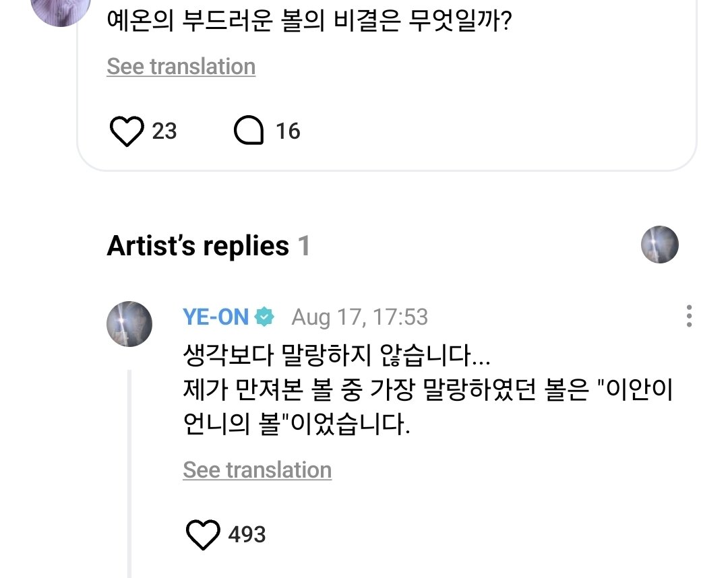See translation of the original post
The width and height of the screenshot is (728, 578).
coord(181,67)
